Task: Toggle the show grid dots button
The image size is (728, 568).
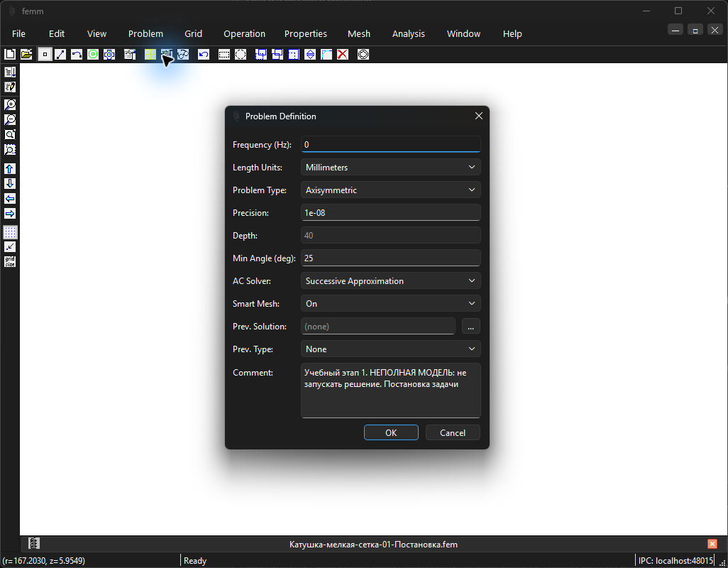Action: tap(10, 231)
